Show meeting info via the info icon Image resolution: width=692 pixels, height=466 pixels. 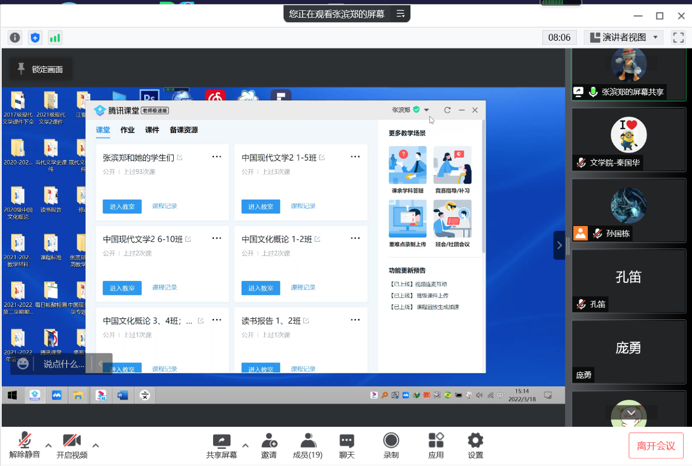pos(15,38)
